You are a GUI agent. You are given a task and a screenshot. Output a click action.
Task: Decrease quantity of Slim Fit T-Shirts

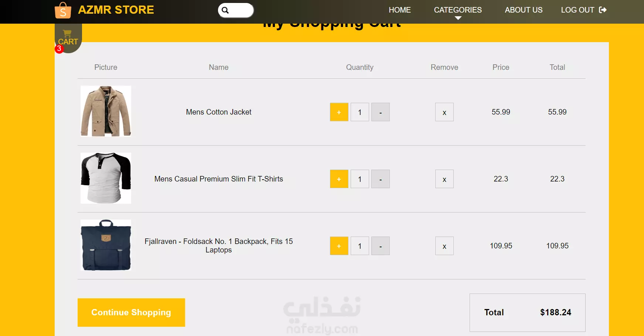(x=381, y=179)
